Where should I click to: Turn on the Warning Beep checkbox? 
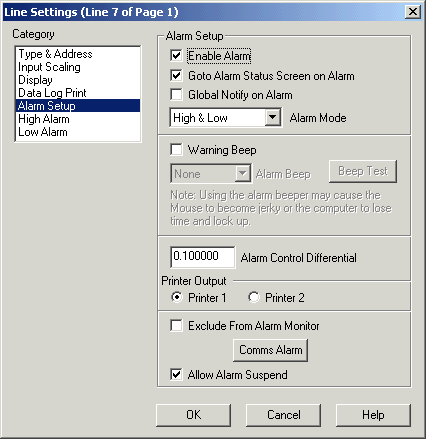coord(176,149)
